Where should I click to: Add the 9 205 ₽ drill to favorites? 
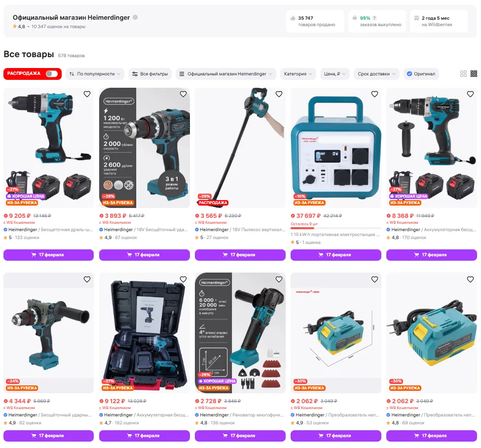point(87,94)
